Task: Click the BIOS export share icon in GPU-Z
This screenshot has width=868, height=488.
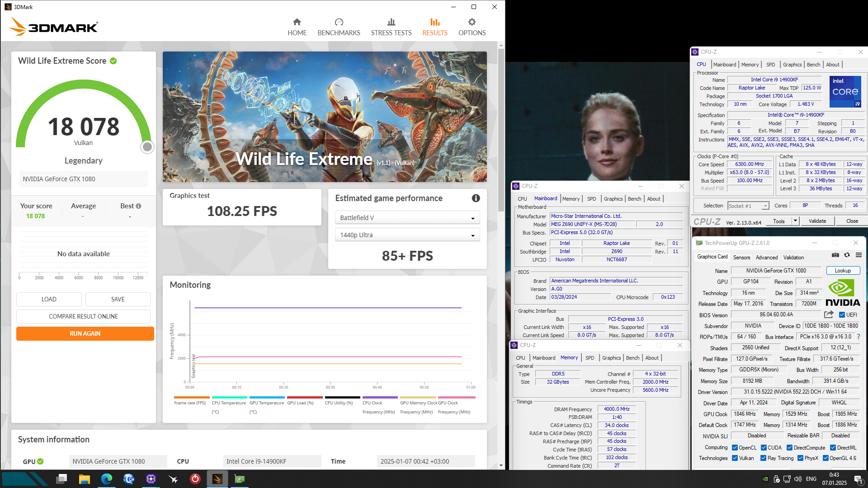Action: point(829,314)
